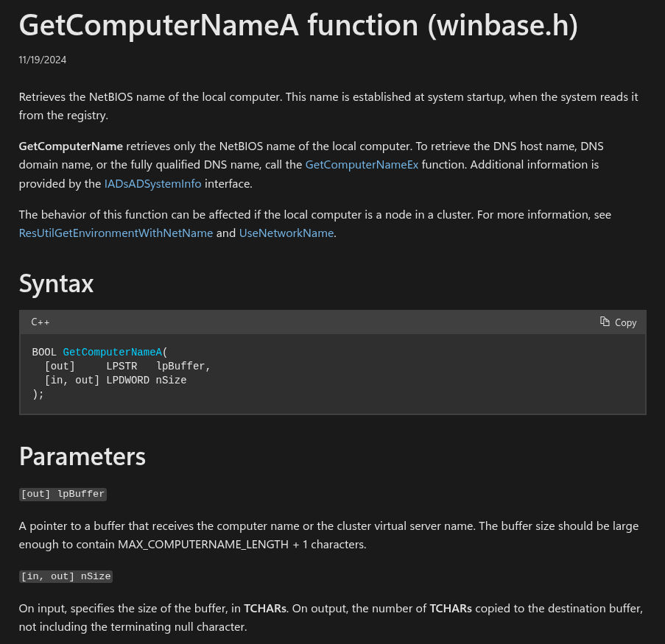Screen dimensions: 665x644
Task: Visit the UseNetworkName link
Action: 286,233
